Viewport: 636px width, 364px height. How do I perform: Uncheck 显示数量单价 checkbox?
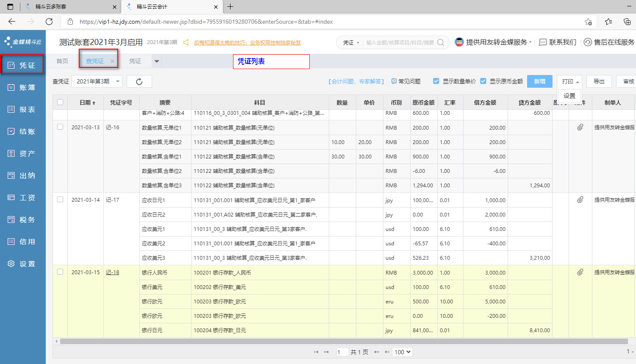(x=436, y=81)
